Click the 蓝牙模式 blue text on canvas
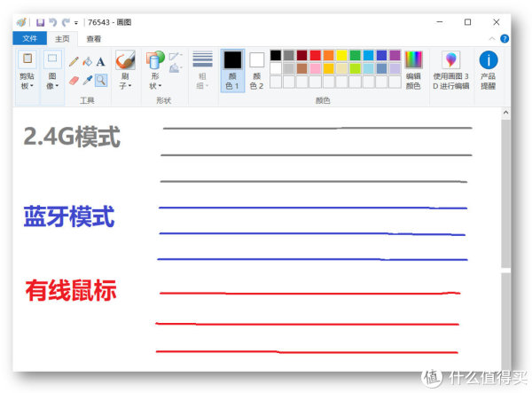Viewport: 532px width, 393px height. (69, 216)
